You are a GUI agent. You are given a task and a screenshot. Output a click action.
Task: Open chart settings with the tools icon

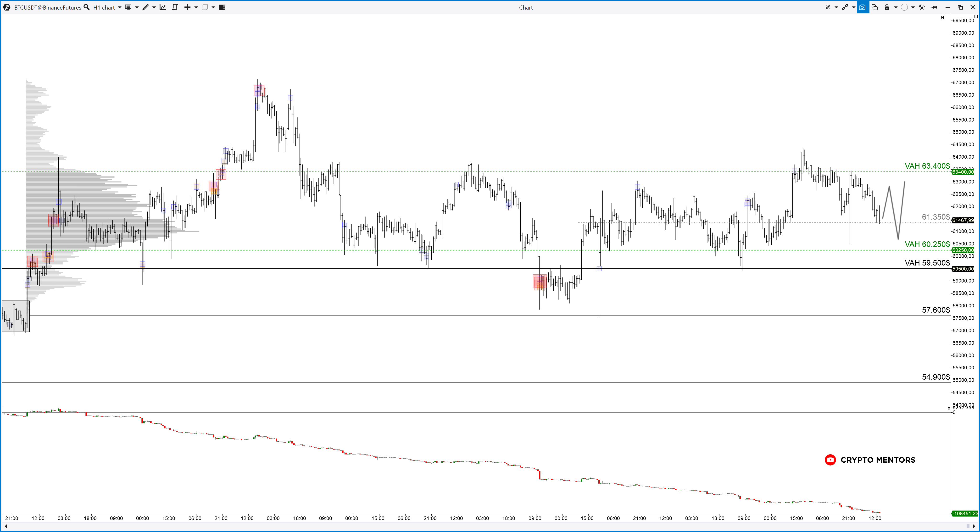tap(921, 7)
